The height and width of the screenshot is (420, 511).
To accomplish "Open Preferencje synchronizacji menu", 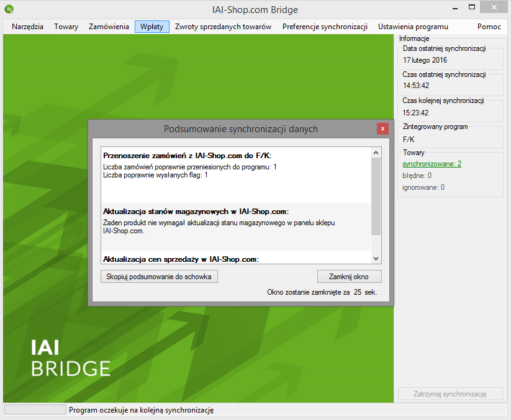I will pyautogui.click(x=325, y=27).
